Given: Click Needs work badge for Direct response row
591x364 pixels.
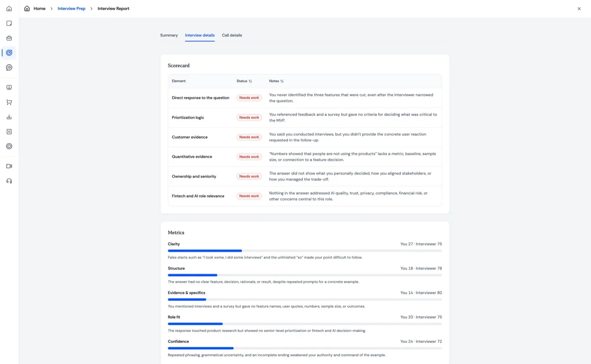Looking at the screenshot, I should [249, 98].
